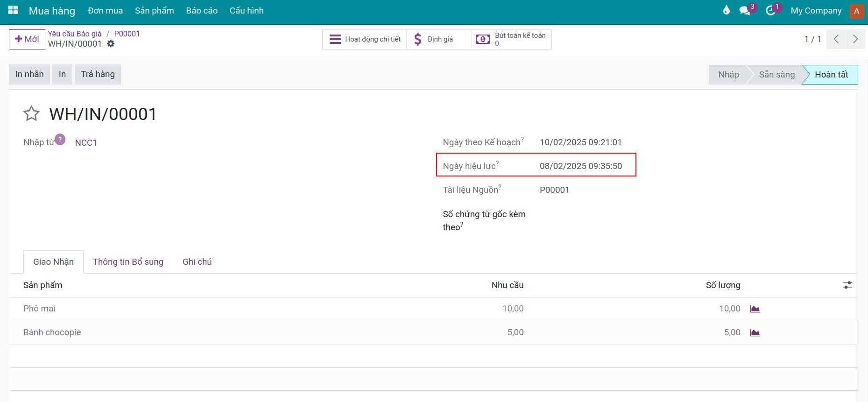868x402 pixels.
Task: Click the Hoàn tất status stage
Action: pyautogui.click(x=831, y=75)
